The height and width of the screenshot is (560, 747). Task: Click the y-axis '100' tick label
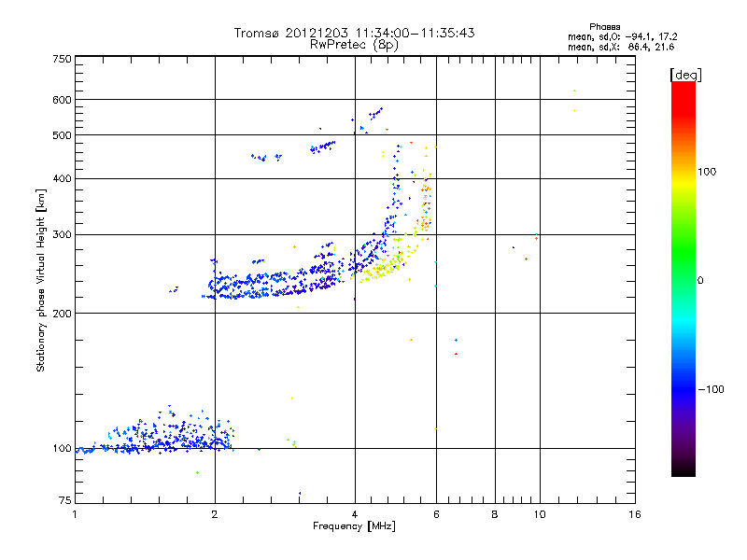point(63,448)
